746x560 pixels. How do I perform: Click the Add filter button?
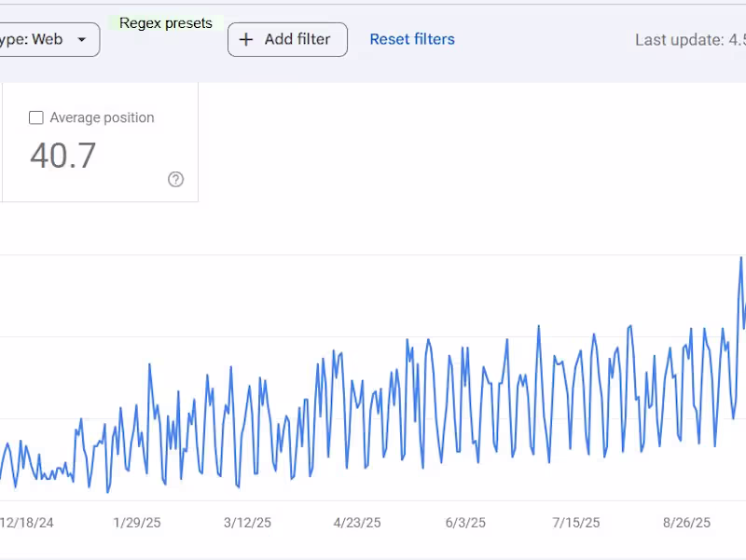pyautogui.click(x=287, y=39)
